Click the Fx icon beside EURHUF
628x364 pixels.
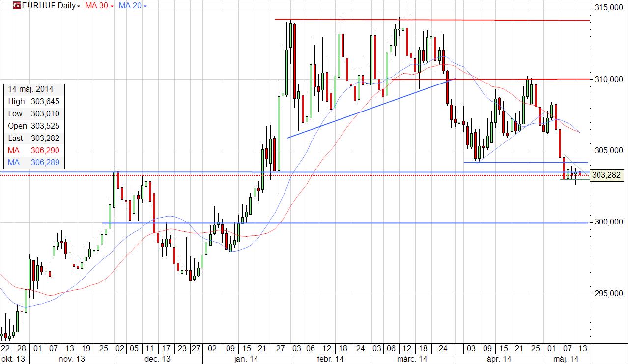pyautogui.click(x=16, y=6)
